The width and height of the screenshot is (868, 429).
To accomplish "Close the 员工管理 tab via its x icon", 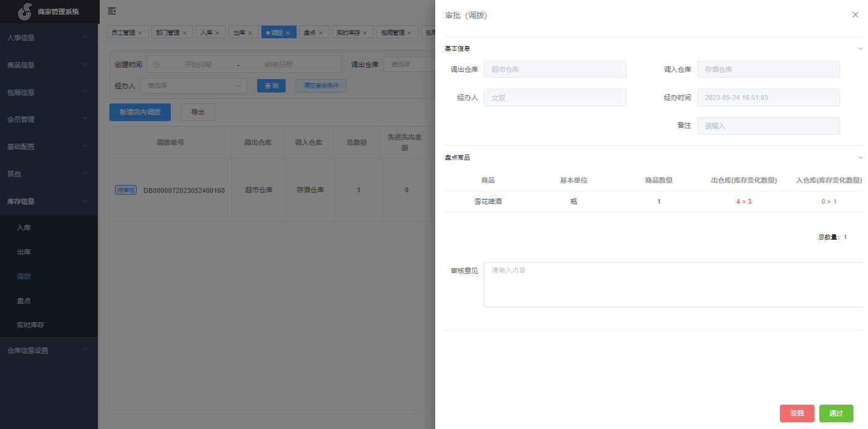I will [140, 33].
